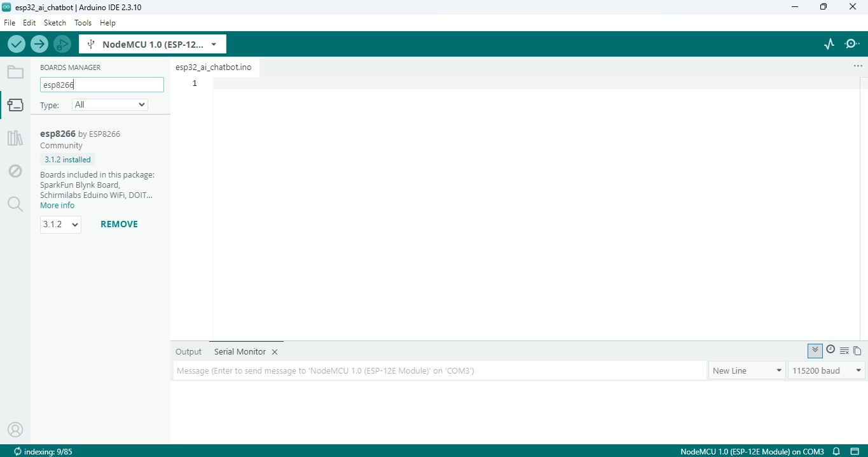The height and width of the screenshot is (457, 868).
Task: Click the Arduino IDE title bar app icon
Action: [7, 7]
